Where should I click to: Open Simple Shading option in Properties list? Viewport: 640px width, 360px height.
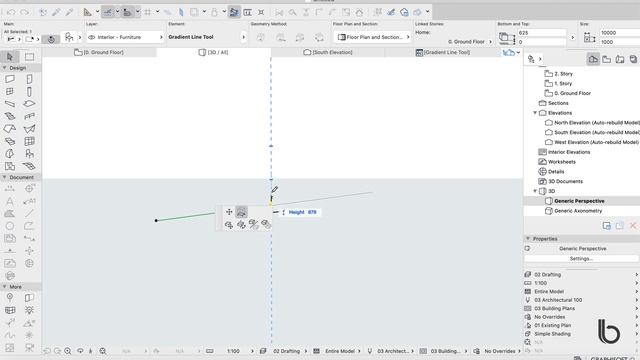coord(581,334)
